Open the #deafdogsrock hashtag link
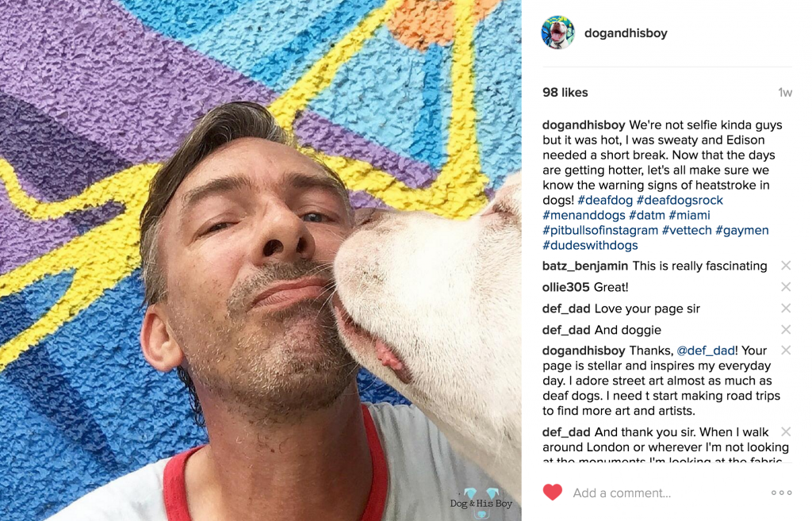812x521 pixels. (x=680, y=200)
